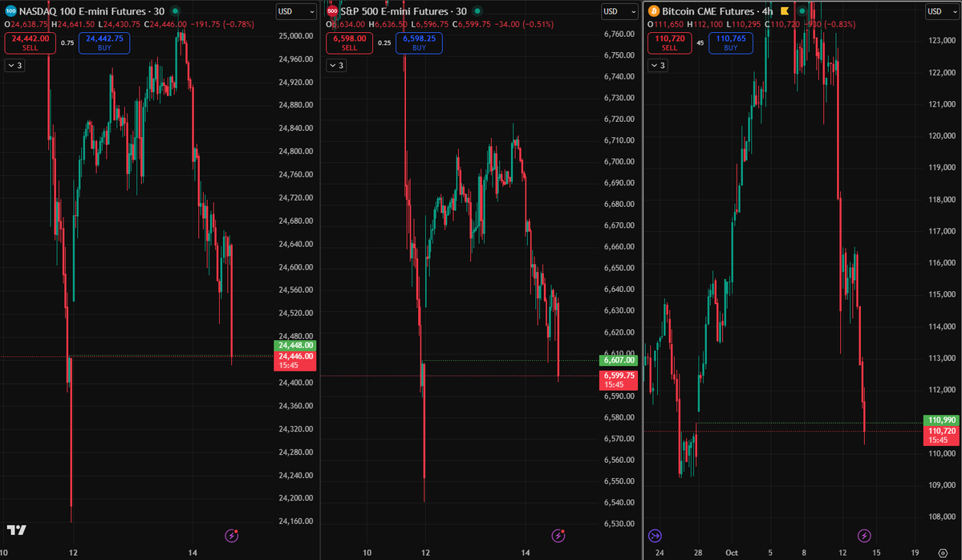Click BUY 110,765 on Bitcoin chart
This screenshot has height=560, width=962.
pos(731,43)
